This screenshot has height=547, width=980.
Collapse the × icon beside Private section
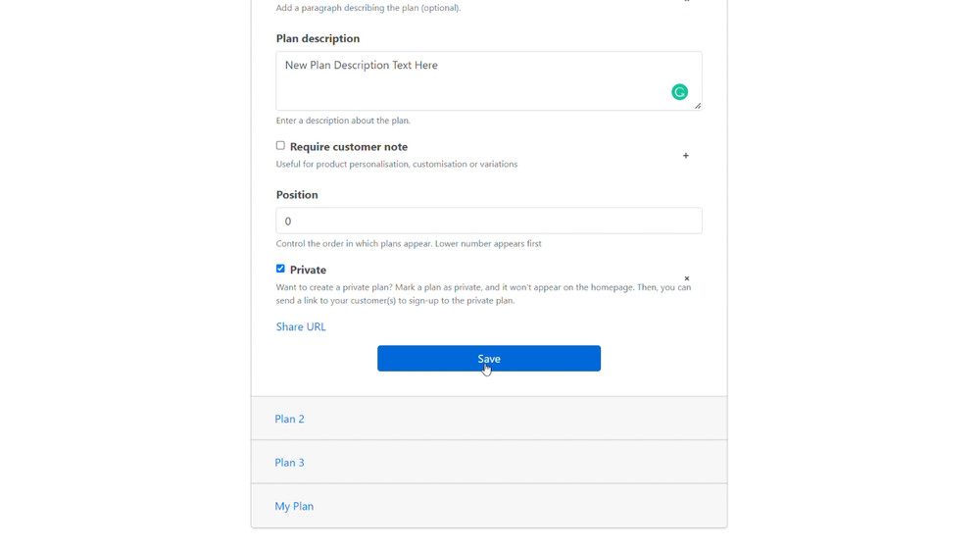686,278
